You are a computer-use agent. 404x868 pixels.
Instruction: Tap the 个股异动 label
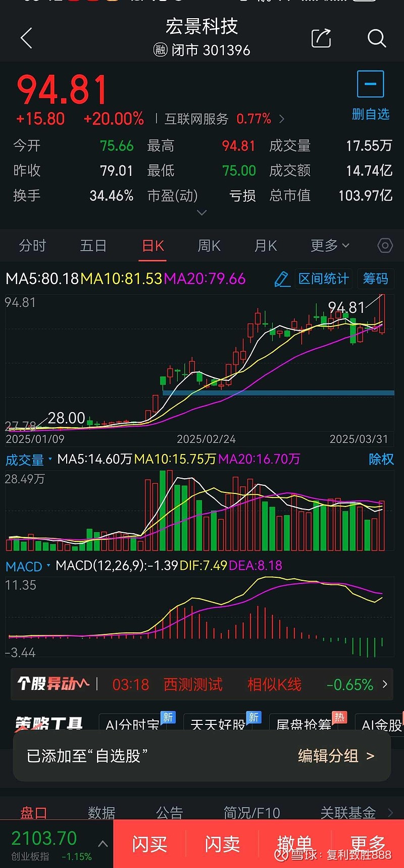(x=53, y=684)
